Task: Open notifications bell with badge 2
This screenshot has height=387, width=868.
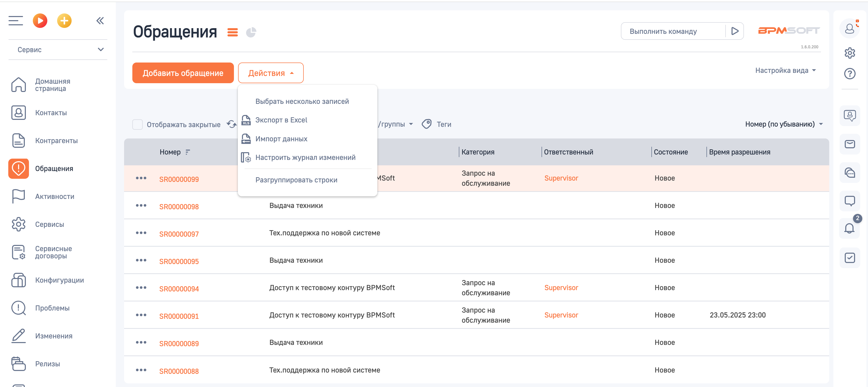Action: pos(849,228)
